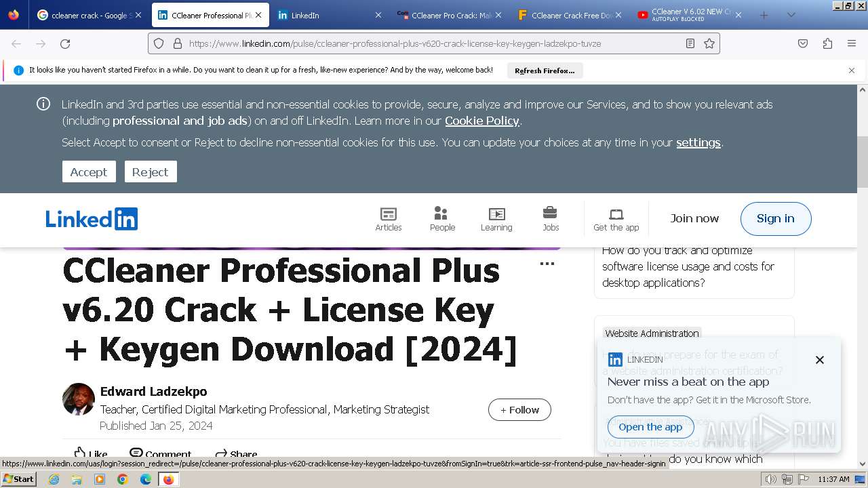Open the Learning nav icon
Image resolution: width=868 pixels, height=488 pixels.
pos(496,219)
